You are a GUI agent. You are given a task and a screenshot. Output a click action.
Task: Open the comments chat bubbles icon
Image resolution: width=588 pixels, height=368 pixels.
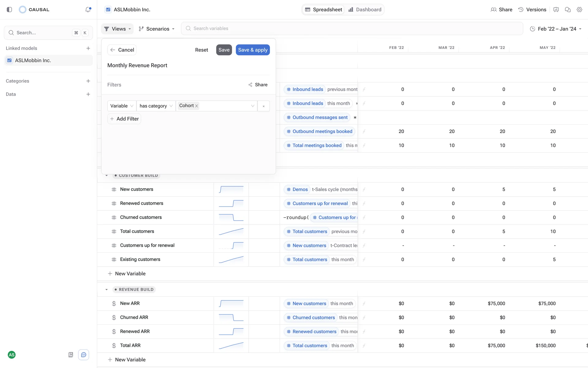click(x=567, y=10)
